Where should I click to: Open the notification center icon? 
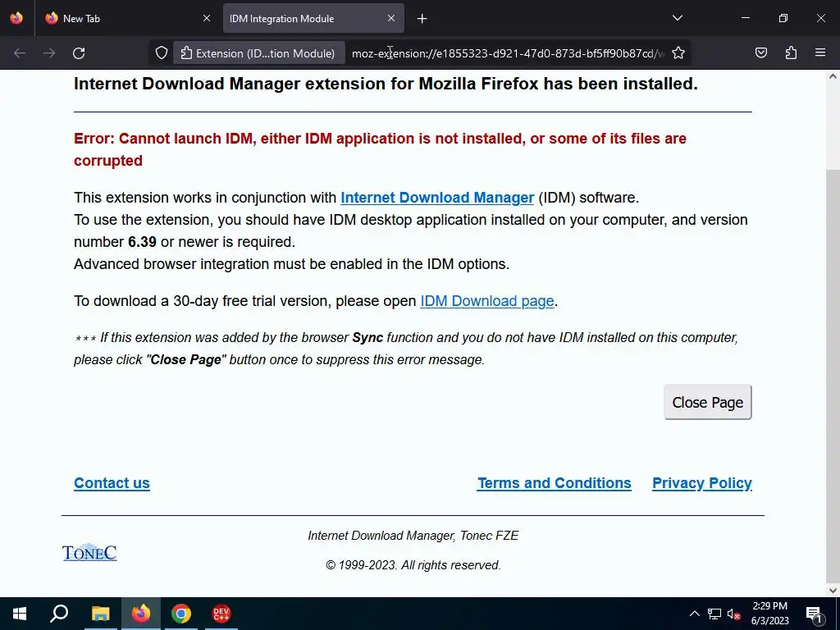click(814, 614)
